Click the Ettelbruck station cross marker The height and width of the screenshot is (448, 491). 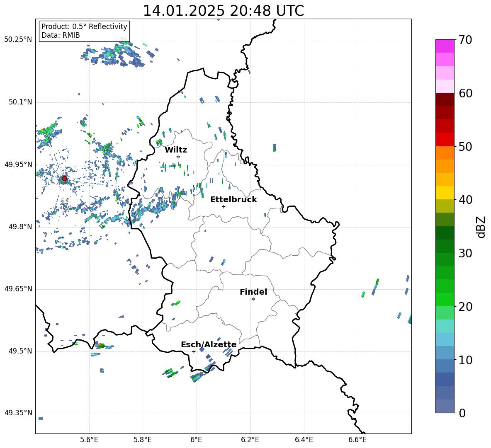[x=224, y=206]
